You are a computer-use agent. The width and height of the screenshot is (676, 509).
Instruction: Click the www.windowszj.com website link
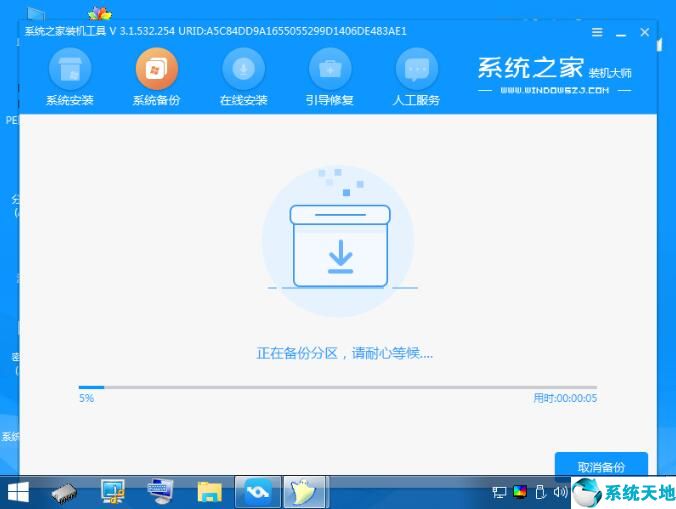pyautogui.click(x=554, y=91)
